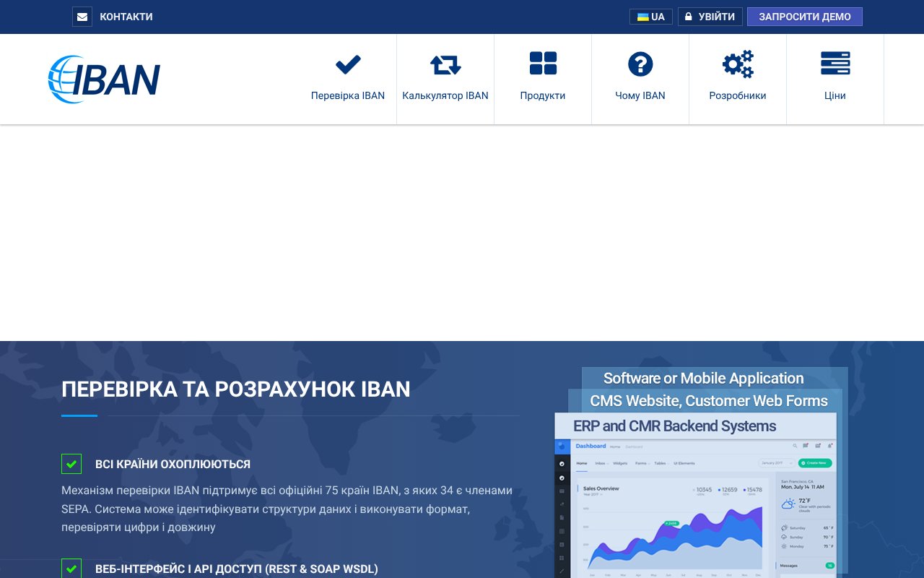Click the Продукти grid icon
The image size is (924, 578).
pyautogui.click(x=543, y=64)
